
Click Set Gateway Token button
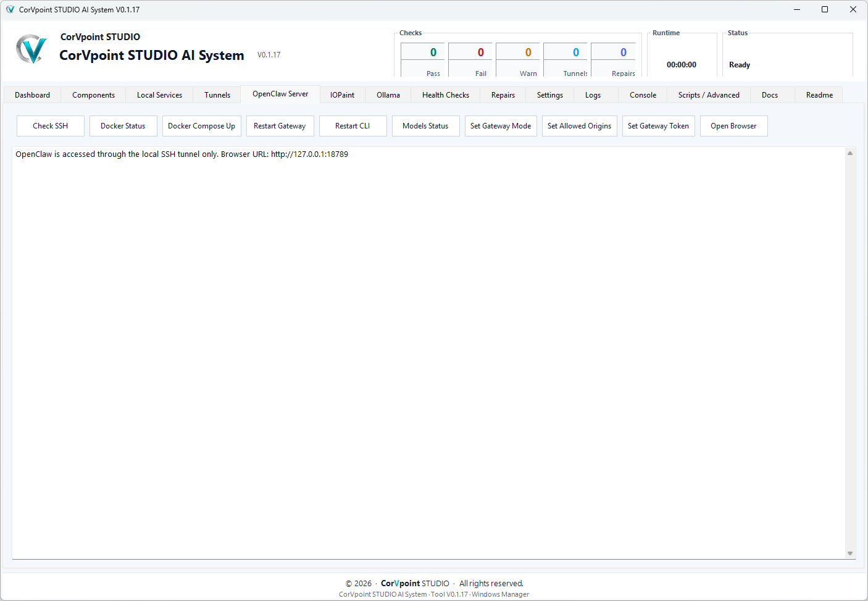(659, 126)
